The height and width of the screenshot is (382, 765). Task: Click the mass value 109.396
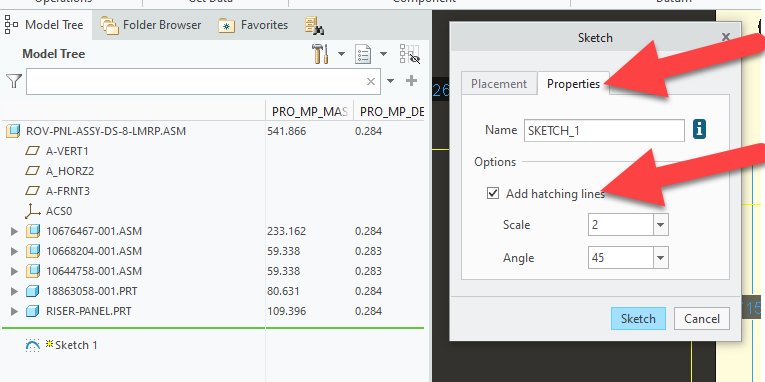(287, 311)
